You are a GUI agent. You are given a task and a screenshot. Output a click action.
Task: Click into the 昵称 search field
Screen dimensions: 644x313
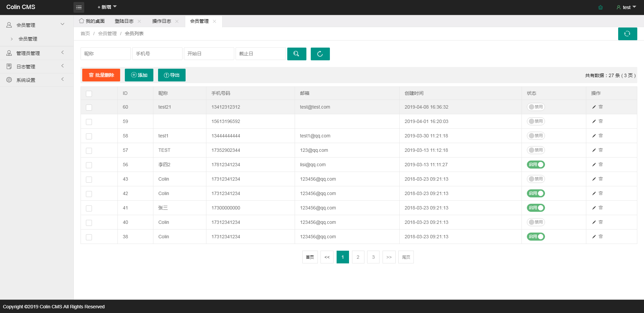(106, 54)
